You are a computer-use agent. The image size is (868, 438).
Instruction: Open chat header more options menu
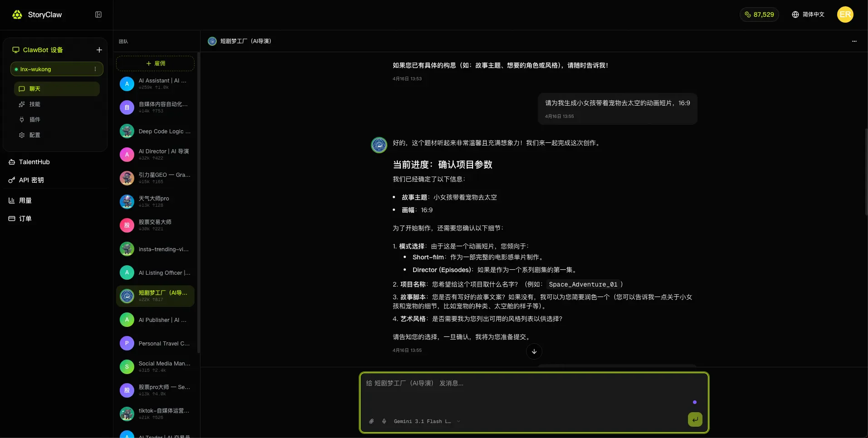point(854,41)
